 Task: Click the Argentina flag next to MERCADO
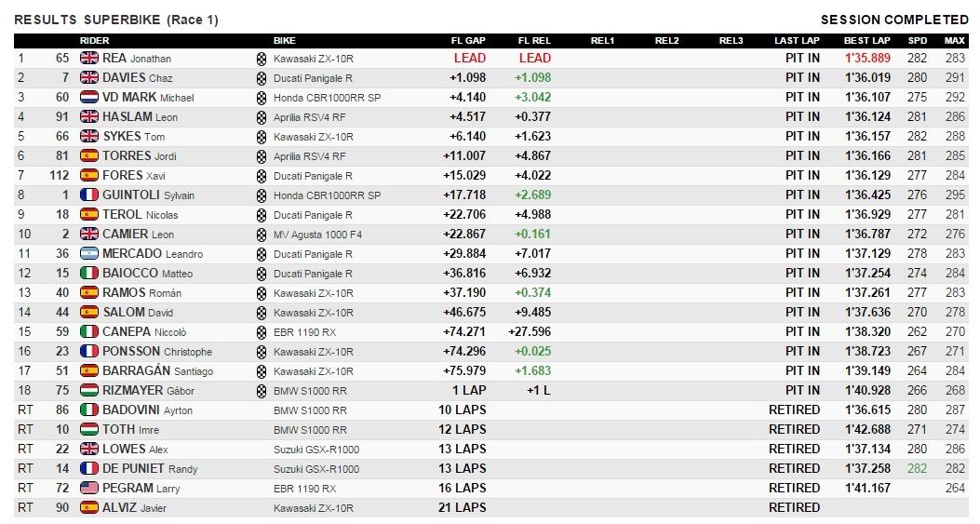pos(89,253)
